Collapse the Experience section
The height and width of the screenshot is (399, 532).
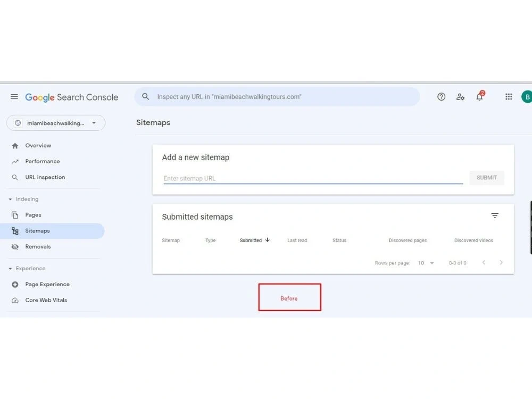tap(10, 268)
